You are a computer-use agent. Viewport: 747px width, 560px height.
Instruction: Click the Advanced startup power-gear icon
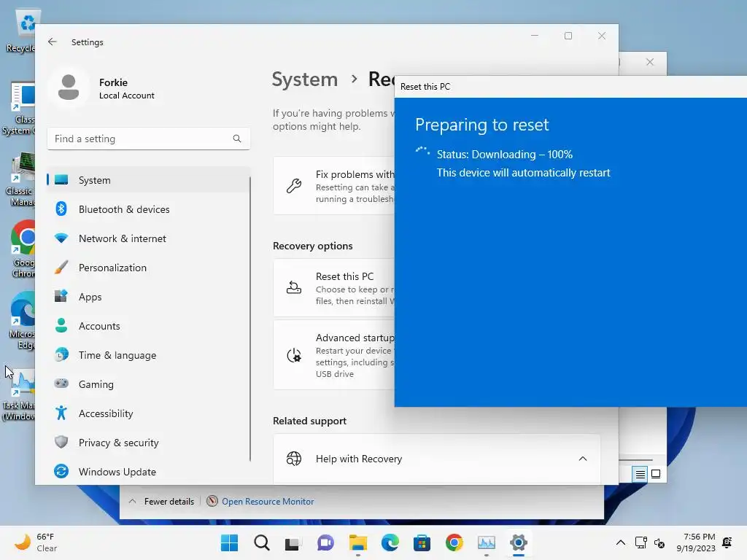(x=293, y=355)
